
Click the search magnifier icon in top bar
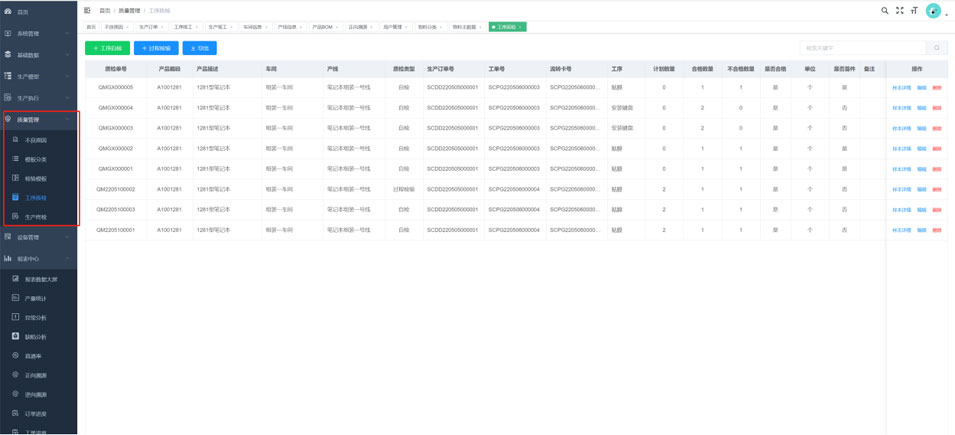click(884, 10)
